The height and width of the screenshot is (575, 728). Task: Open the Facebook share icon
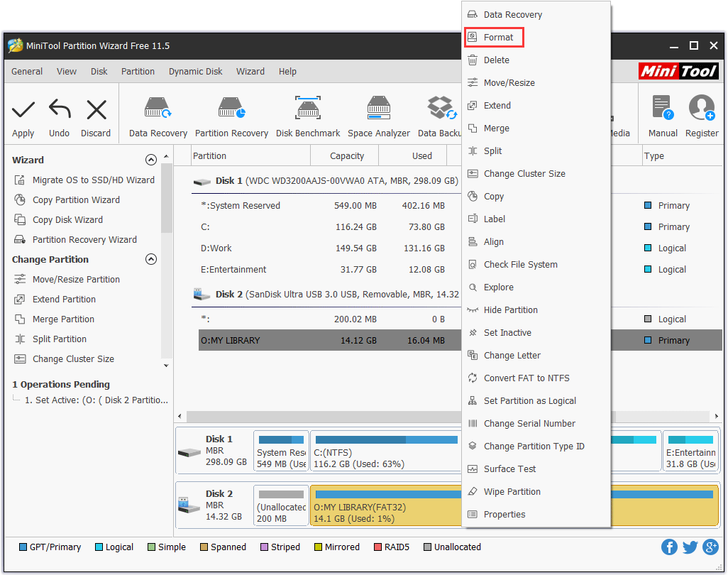click(x=669, y=547)
